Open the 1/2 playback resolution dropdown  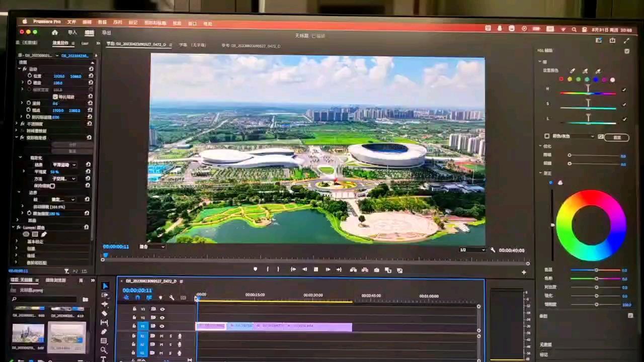pyautogui.click(x=473, y=250)
